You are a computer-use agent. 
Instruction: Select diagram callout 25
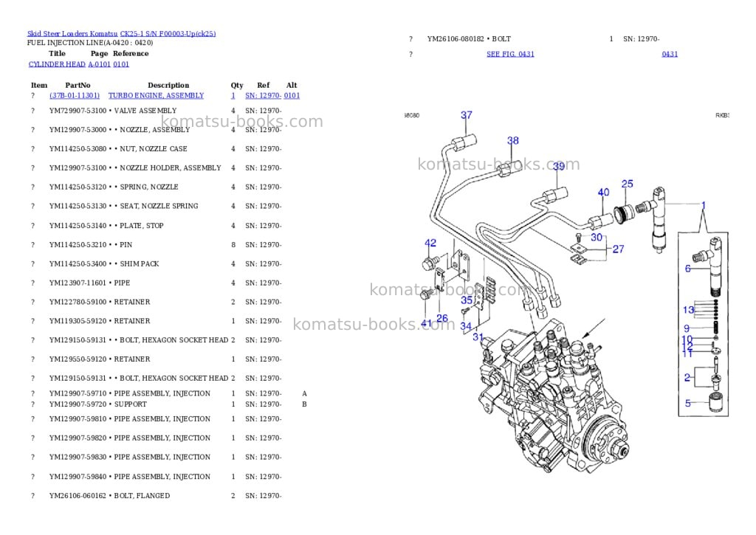pos(628,184)
